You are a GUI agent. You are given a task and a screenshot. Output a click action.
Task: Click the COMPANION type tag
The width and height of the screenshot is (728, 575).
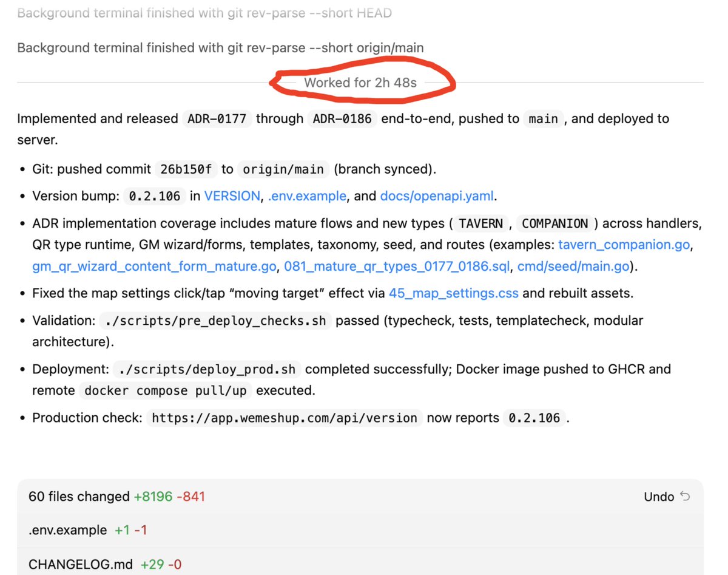click(x=555, y=223)
